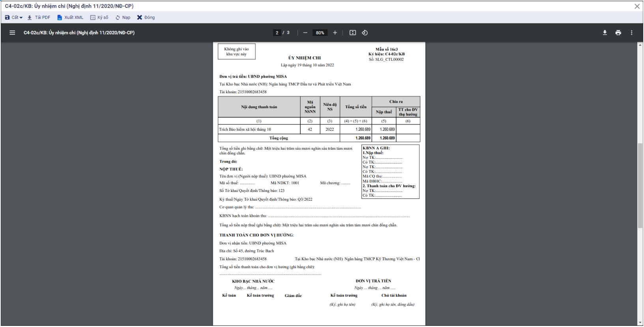Click the text 'Số: SLG_CTL00002'
This screenshot has height=327, width=644.
386,60
